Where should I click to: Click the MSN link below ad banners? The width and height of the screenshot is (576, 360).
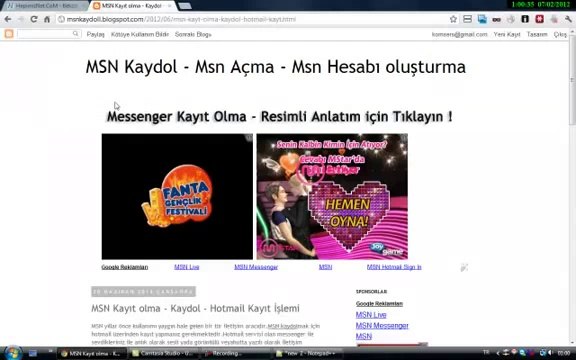click(x=325, y=267)
